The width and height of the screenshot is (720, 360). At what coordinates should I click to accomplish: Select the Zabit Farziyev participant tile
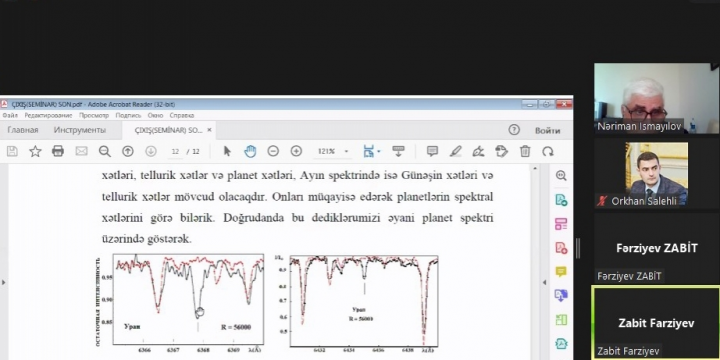[x=656, y=323]
